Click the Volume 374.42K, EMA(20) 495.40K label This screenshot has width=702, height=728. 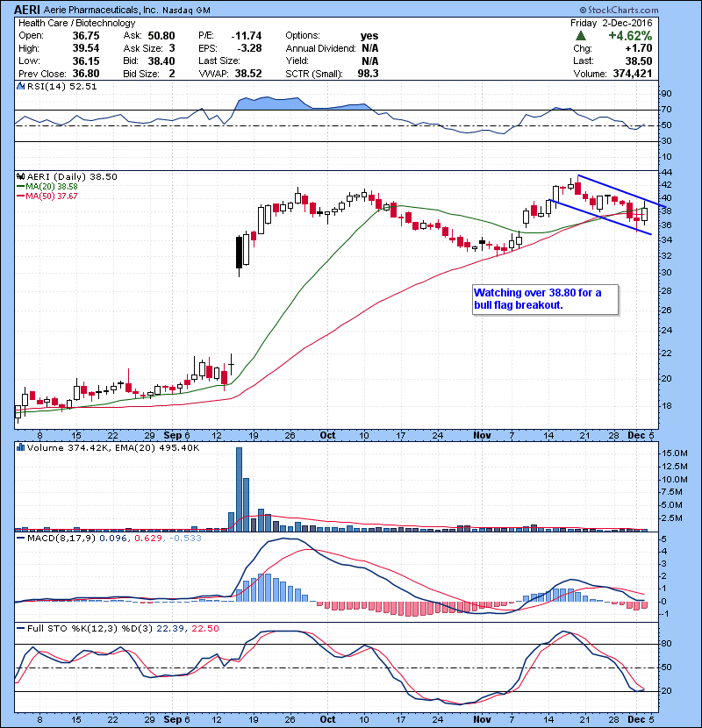(113, 447)
